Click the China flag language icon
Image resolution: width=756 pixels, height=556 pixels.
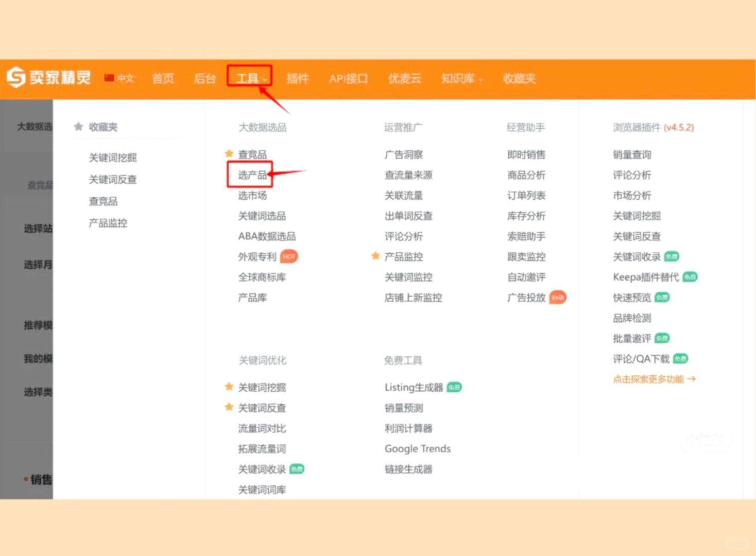point(109,78)
